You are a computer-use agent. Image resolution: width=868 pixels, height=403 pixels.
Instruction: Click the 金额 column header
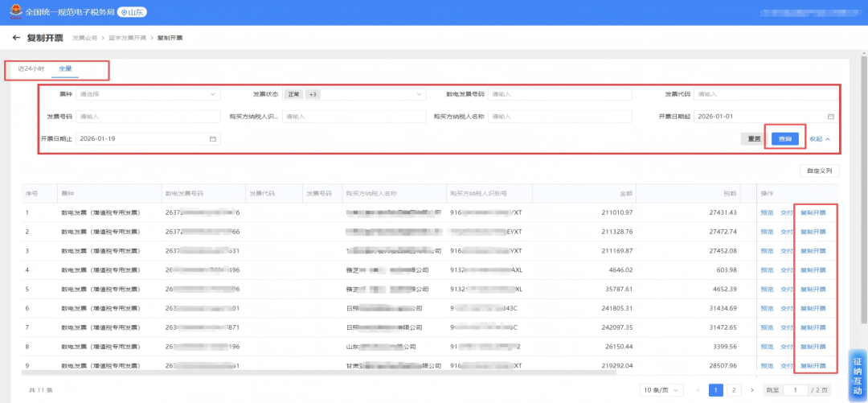583,194
